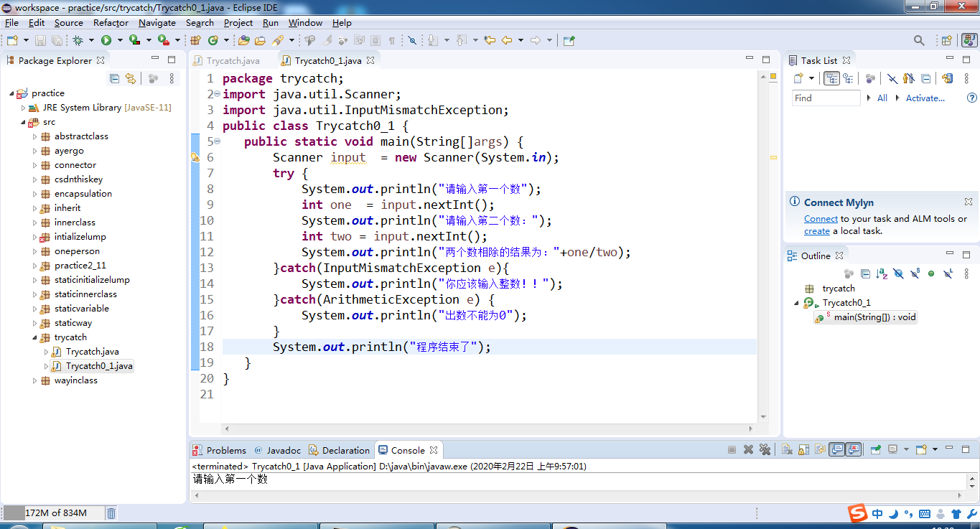980x529 pixels.
Task: Click the Task List help question mark
Action: point(971,98)
